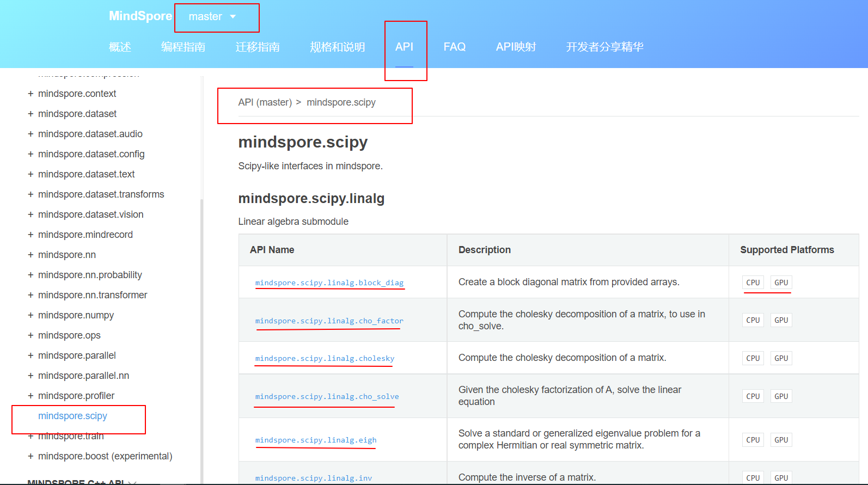Click the Supported Platforms column header
Image resolution: width=868 pixels, height=485 pixels.
coord(787,250)
